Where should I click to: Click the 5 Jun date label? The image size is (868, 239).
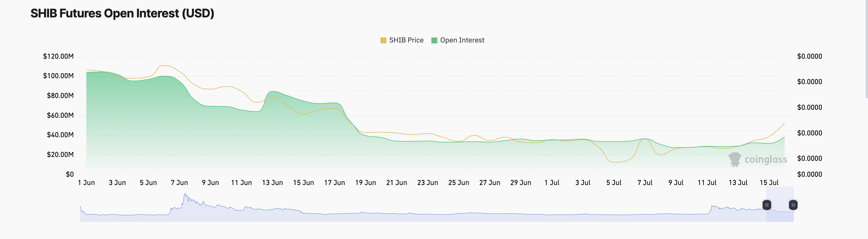point(148,183)
